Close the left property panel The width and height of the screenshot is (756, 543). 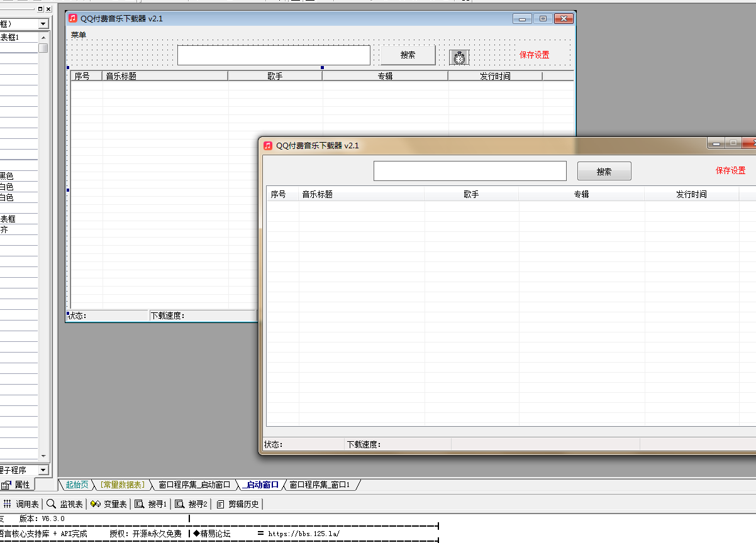[x=48, y=9]
